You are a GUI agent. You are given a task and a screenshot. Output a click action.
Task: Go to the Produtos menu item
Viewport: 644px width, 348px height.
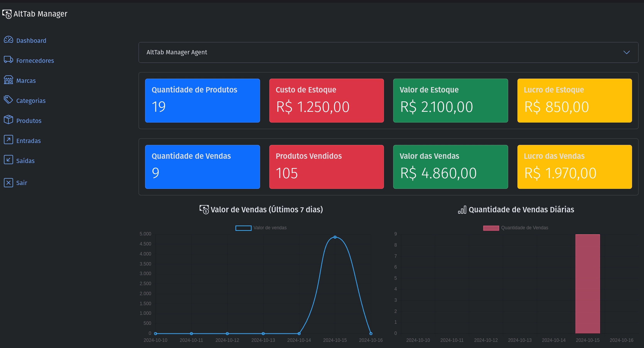[x=29, y=121]
